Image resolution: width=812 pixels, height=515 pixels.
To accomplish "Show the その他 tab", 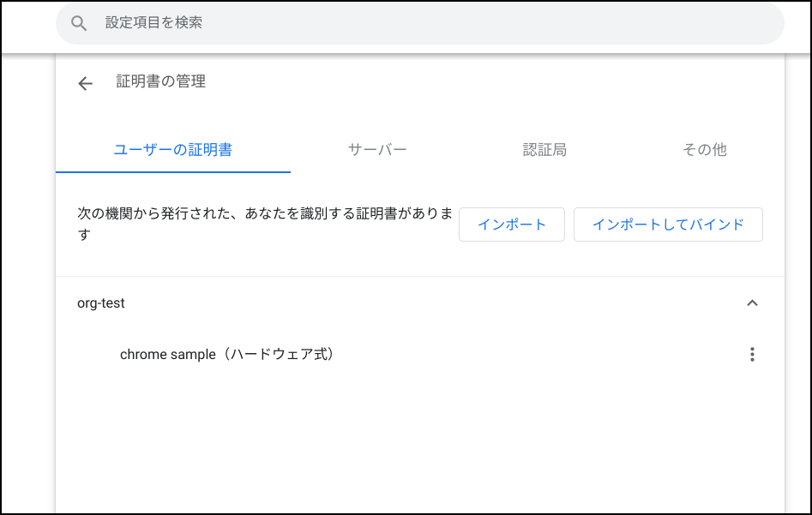I will 704,150.
